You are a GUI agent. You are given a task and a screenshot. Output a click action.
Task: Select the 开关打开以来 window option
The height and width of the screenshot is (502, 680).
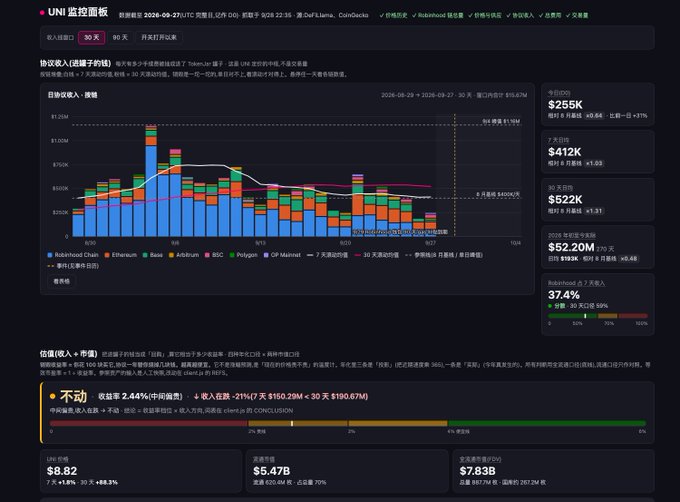coord(159,38)
